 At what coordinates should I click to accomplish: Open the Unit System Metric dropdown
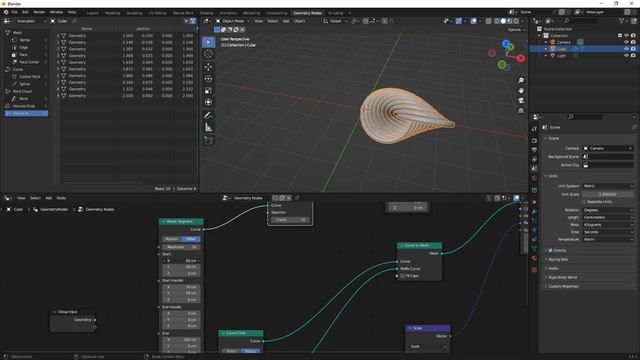pos(608,186)
